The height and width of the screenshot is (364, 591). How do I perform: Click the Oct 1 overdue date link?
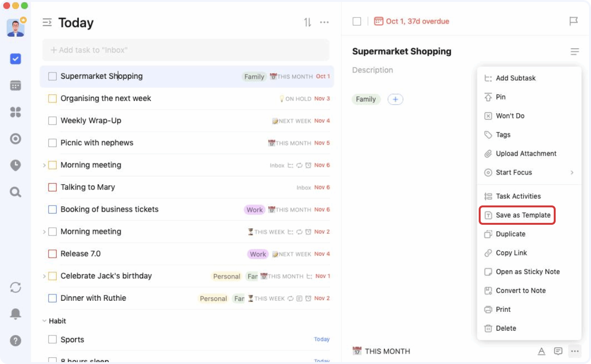tap(417, 21)
